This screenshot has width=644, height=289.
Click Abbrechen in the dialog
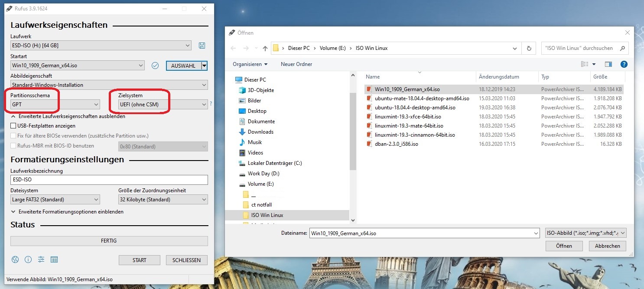(607, 246)
